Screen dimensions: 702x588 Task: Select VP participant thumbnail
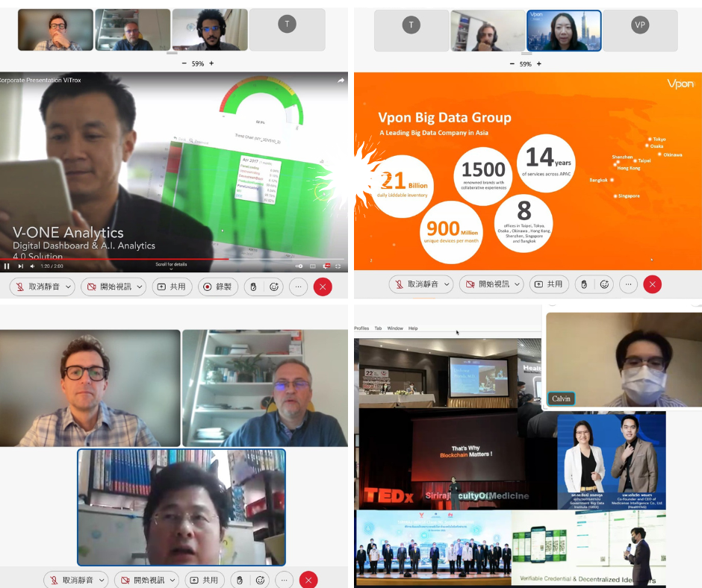tap(640, 31)
